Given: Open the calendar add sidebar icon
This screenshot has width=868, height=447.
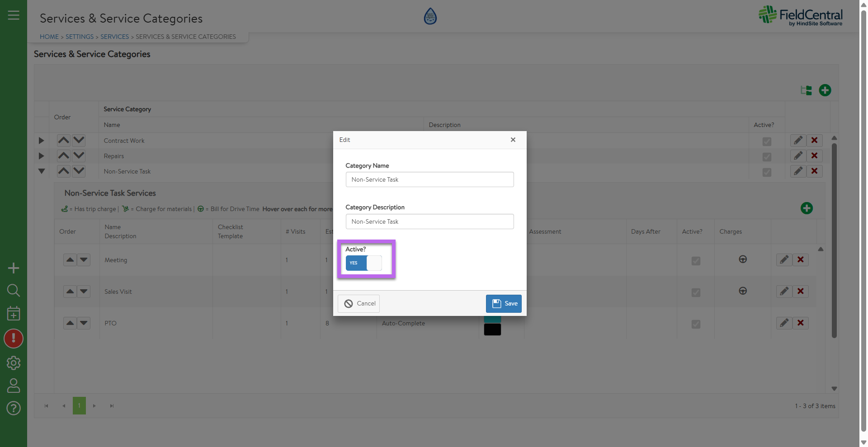Looking at the screenshot, I should 14,313.
